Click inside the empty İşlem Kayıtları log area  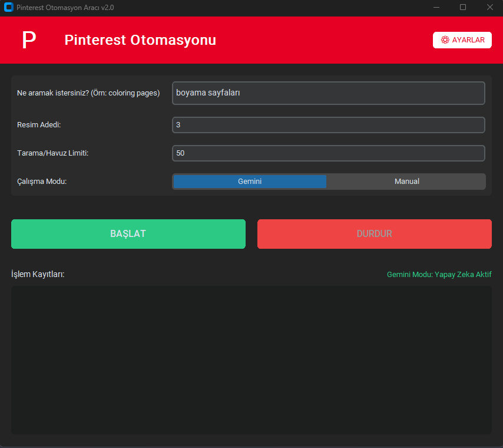(251, 360)
